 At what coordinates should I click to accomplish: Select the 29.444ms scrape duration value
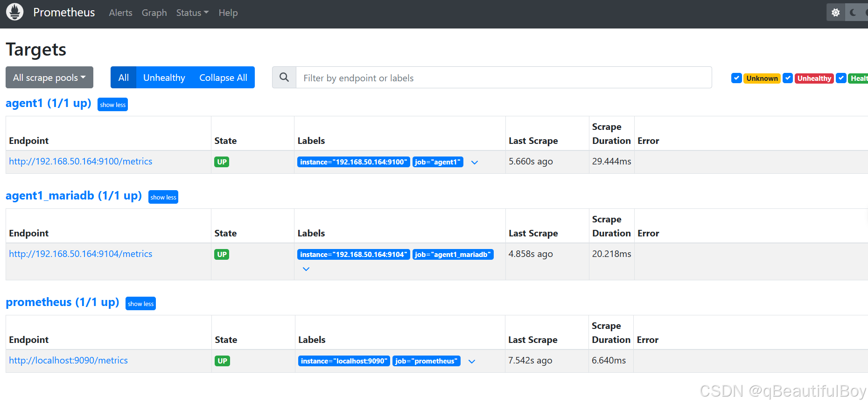(611, 161)
